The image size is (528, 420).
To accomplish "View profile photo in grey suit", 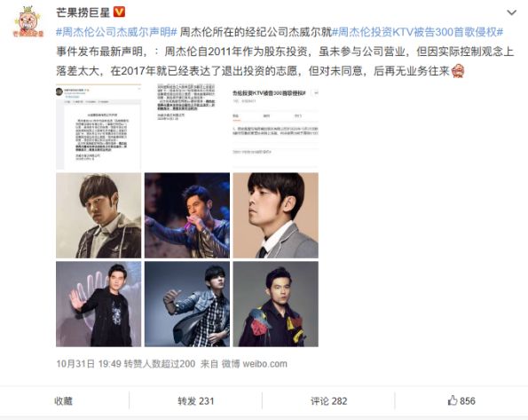I will tap(276, 216).
